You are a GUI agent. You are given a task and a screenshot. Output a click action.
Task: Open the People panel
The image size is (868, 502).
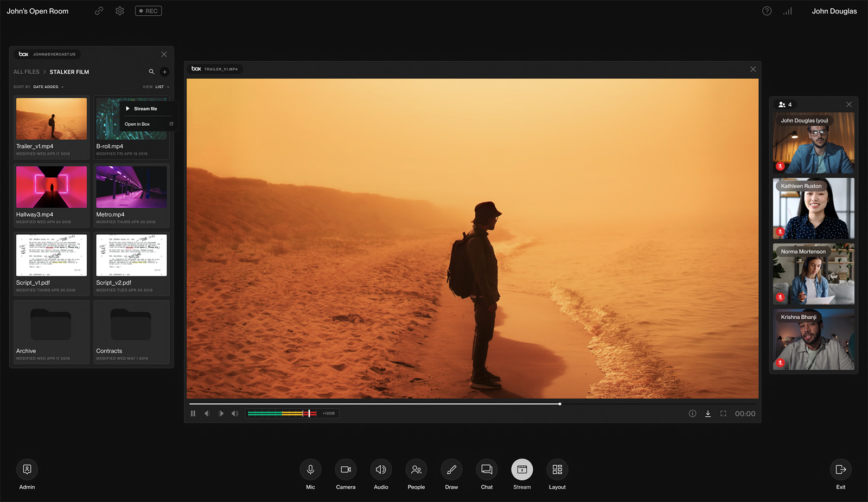(x=416, y=469)
